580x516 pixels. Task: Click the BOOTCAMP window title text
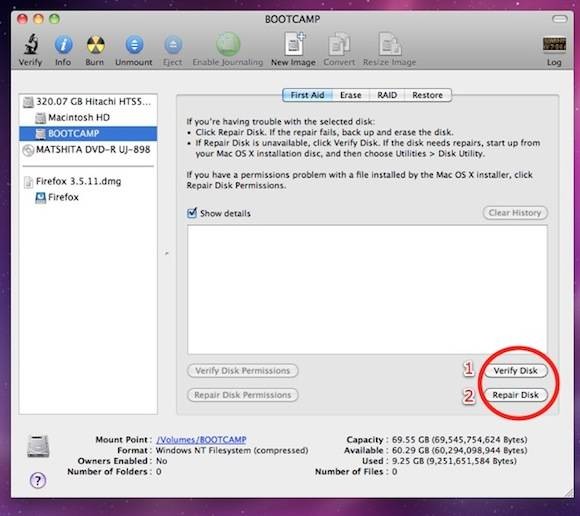tap(293, 19)
